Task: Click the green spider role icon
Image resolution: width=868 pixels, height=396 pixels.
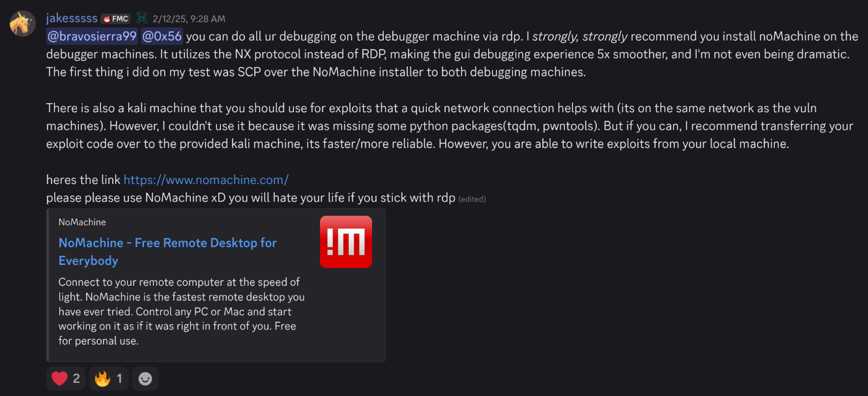Action: pos(141,19)
